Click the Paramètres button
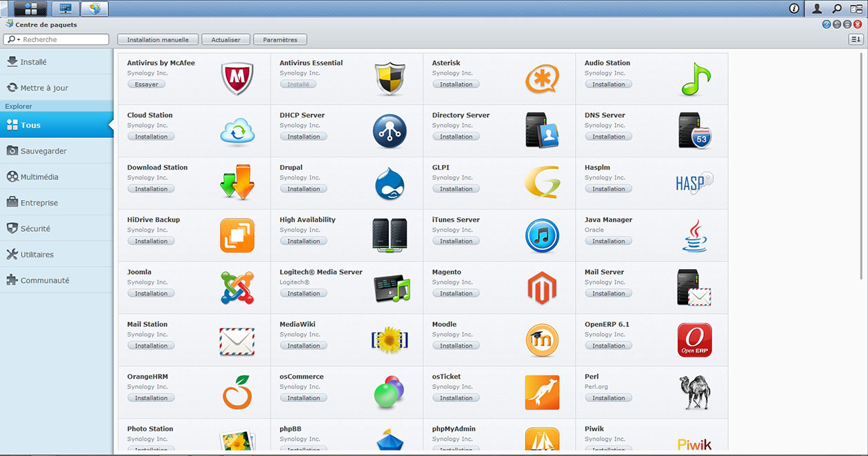This screenshot has width=868, height=456. (x=280, y=39)
